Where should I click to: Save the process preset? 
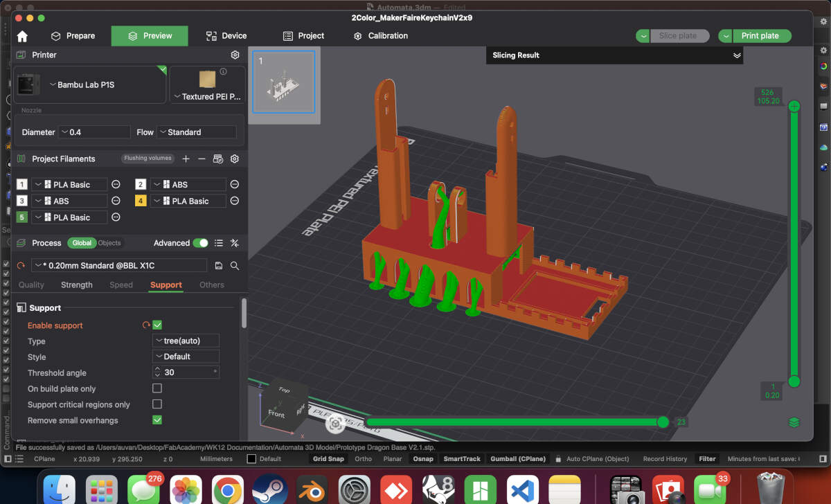(x=219, y=266)
